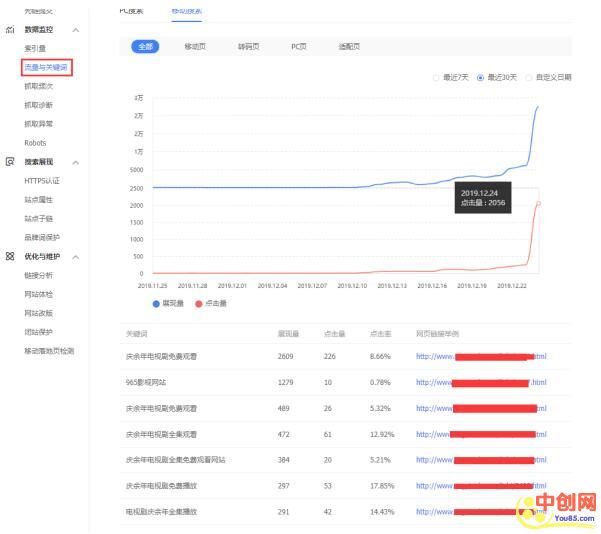Go to Robots in the sidebar

tap(35, 143)
